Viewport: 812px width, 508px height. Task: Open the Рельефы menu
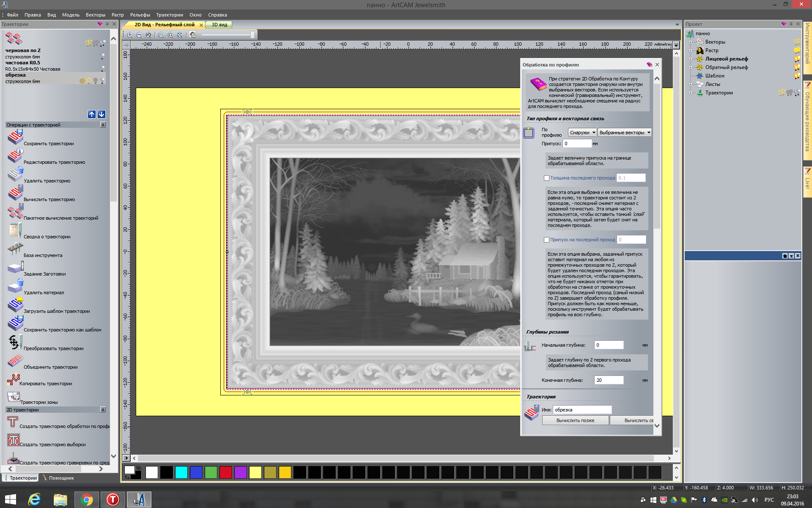click(x=140, y=15)
